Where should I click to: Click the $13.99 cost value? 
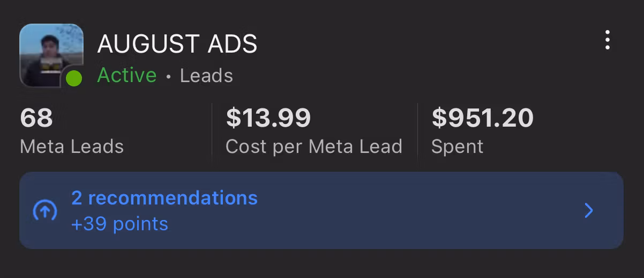click(x=268, y=118)
